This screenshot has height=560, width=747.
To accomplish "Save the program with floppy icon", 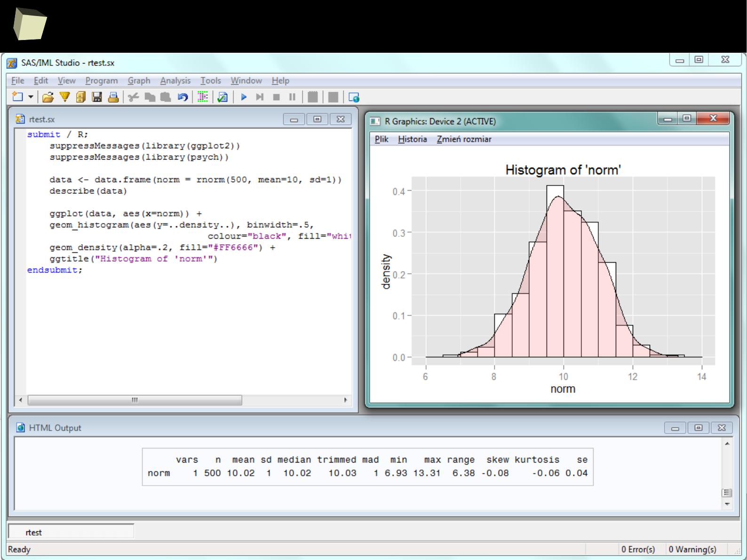I will coord(97,97).
